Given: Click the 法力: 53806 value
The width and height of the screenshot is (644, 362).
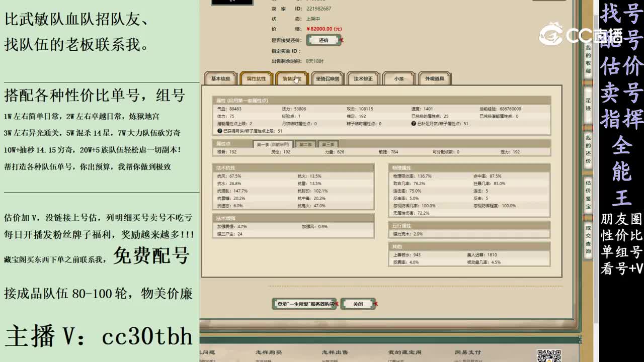Looking at the screenshot, I should 294,109.
